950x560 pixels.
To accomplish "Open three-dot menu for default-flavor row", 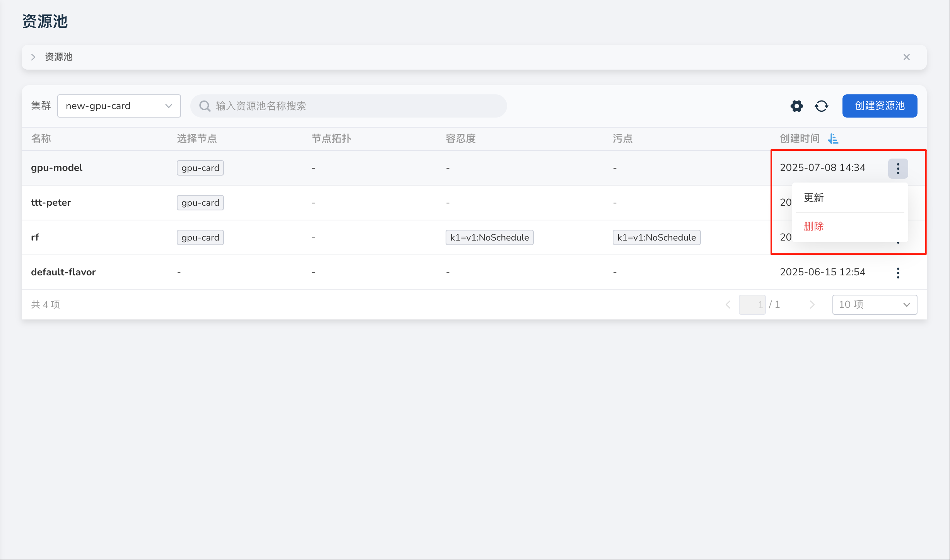I will 898,273.
